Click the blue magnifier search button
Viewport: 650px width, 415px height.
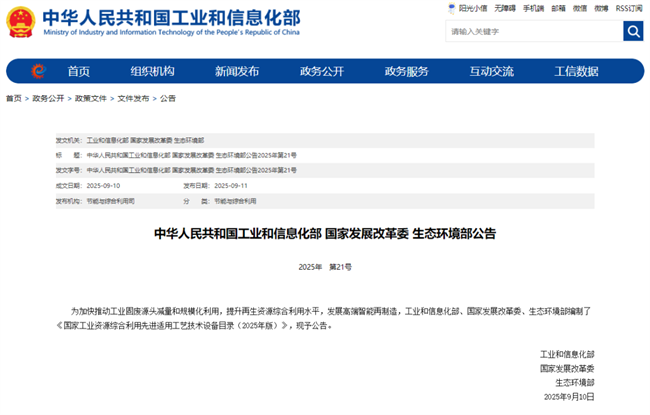633,31
